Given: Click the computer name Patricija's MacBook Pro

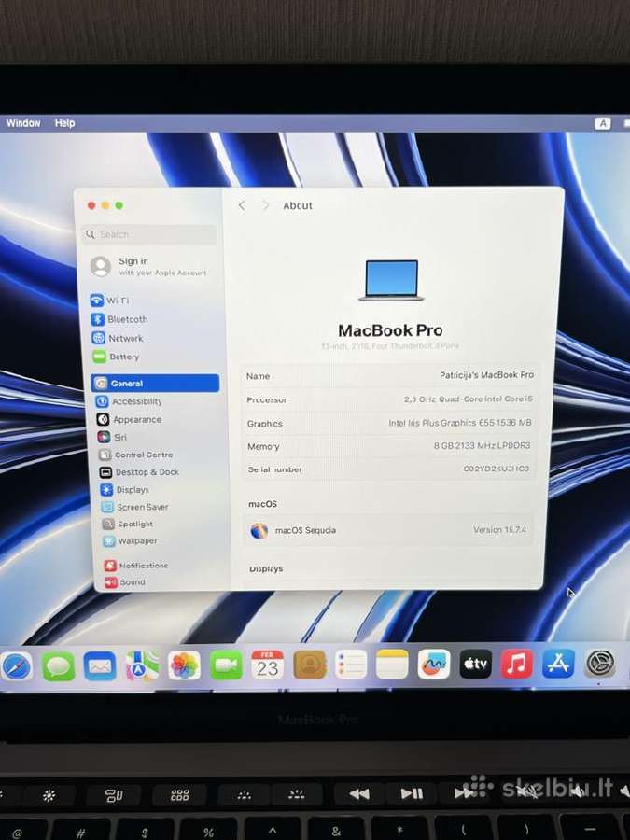Looking at the screenshot, I should click(x=486, y=375).
